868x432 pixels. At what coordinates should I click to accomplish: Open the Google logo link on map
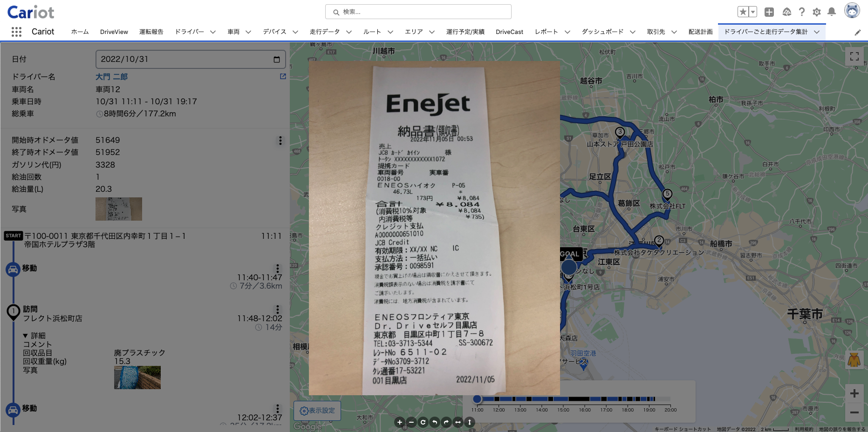(308, 426)
